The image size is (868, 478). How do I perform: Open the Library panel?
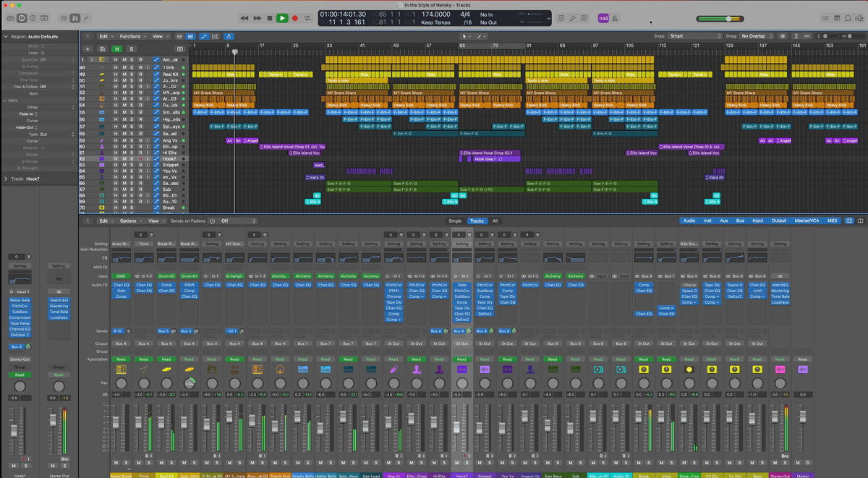point(9,17)
